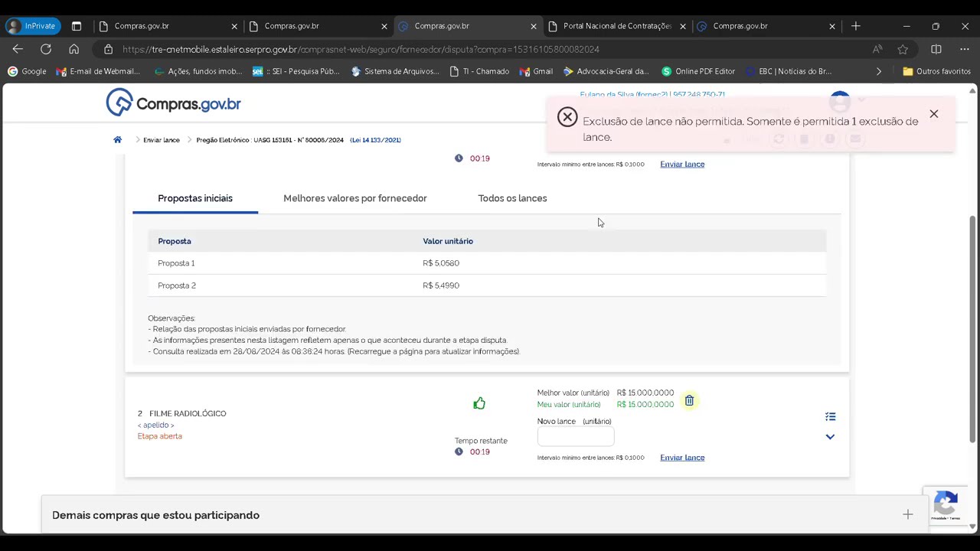Open 'Sistema de Arquivos' bookmark

[x=395, y=71]
